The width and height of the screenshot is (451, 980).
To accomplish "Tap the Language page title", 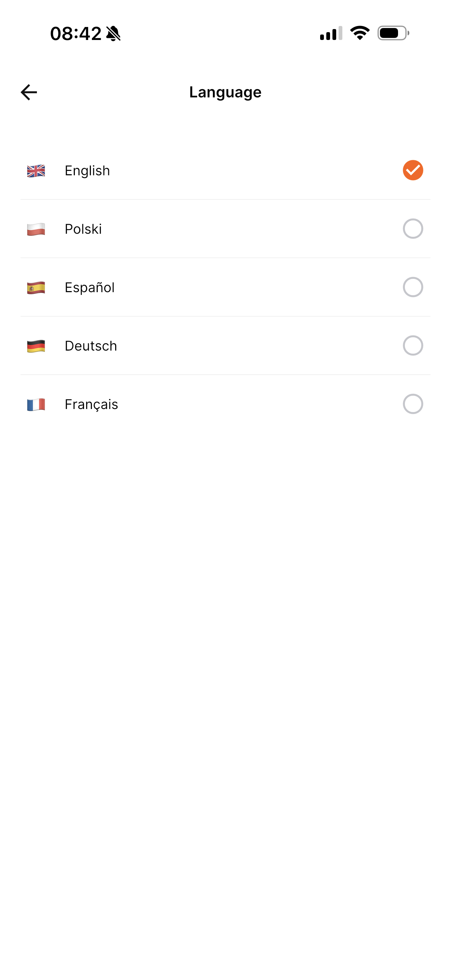I will (x=225, y=92).
